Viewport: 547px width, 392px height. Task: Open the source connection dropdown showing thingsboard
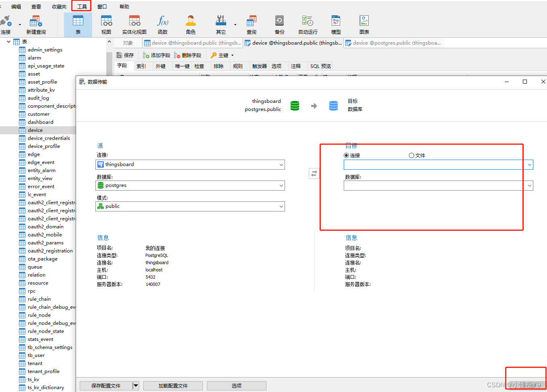click(x=281, y=164)
